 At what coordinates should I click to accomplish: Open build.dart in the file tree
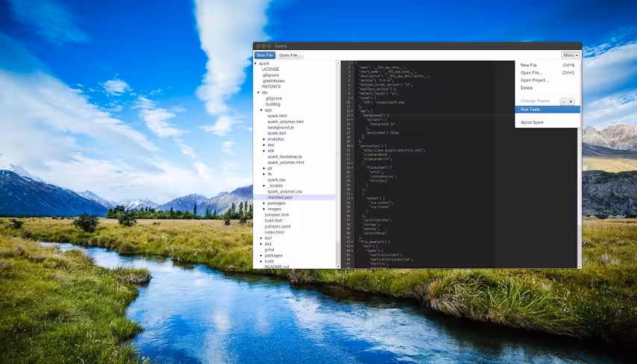pyautogui.click(x=274, y=221)
